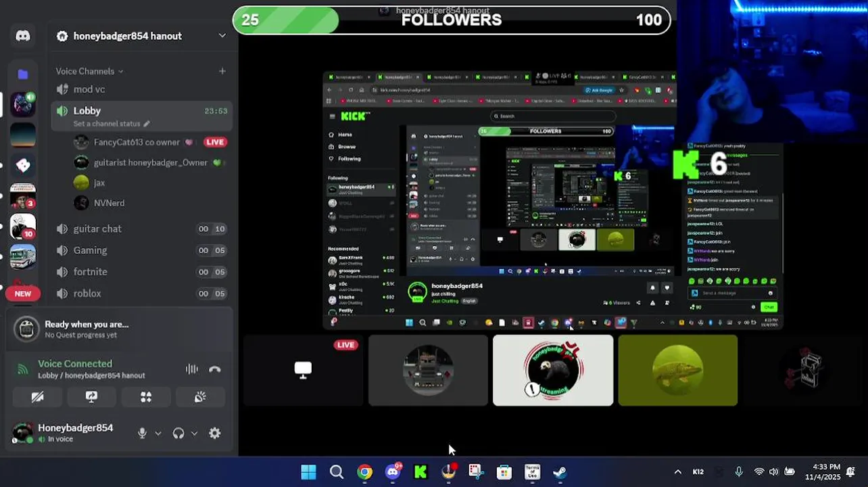Open the taskbar clock and date
The image size is (868, 487).
[x=823, y=472]
